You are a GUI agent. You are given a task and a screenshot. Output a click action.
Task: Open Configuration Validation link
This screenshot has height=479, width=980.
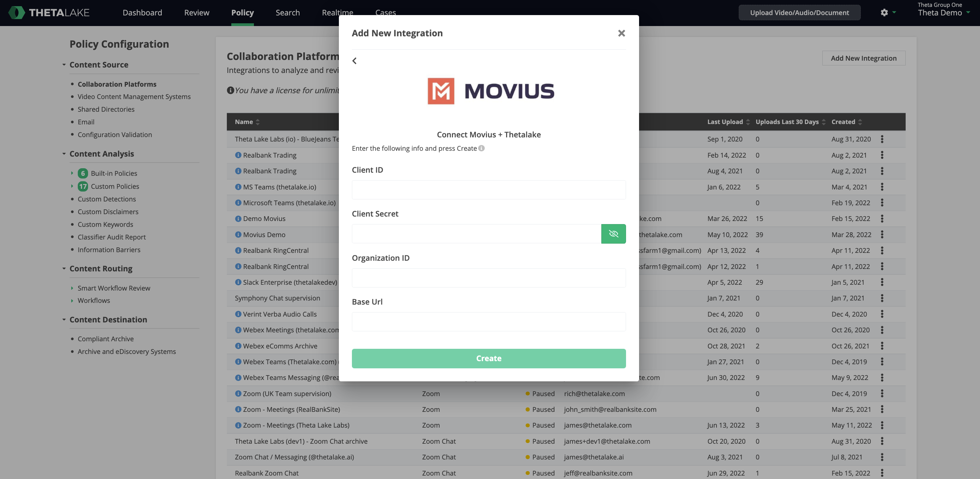(114, 135)
